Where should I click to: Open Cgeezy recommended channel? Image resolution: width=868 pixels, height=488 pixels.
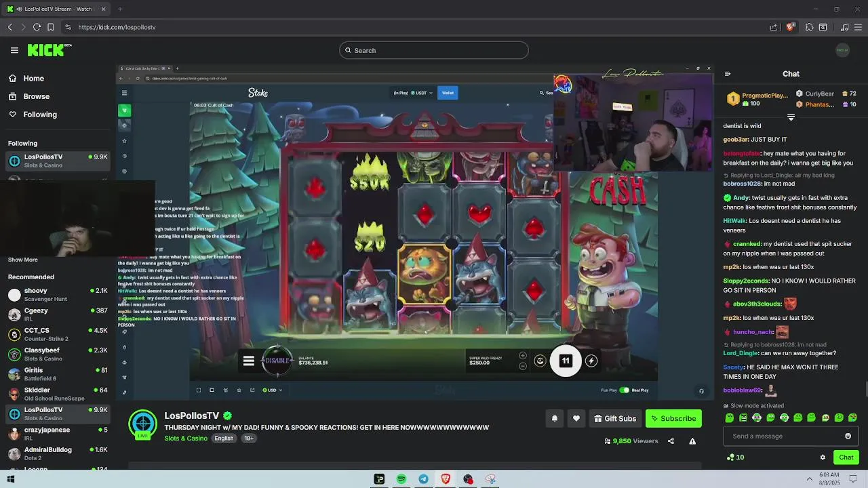tap(58, 314)
